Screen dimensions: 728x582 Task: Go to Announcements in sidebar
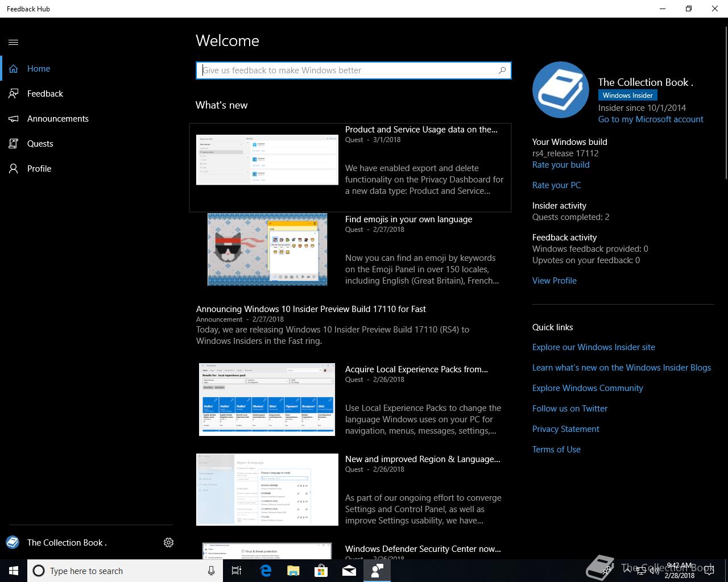[x=86, y=118]
